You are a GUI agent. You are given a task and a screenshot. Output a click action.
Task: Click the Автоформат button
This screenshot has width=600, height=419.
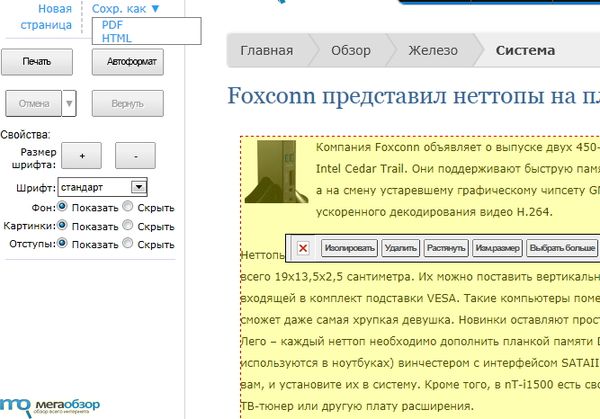click(x=128, y=62)
